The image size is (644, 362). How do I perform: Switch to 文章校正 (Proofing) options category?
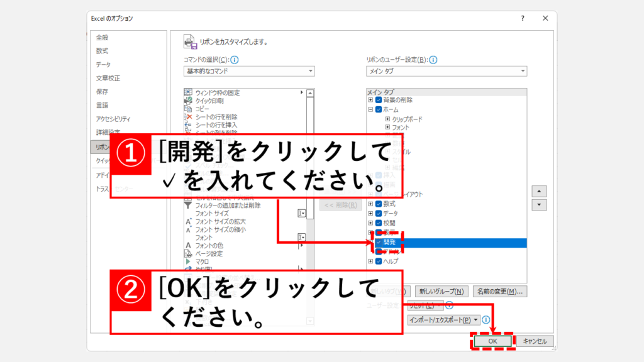pos(108,78)
